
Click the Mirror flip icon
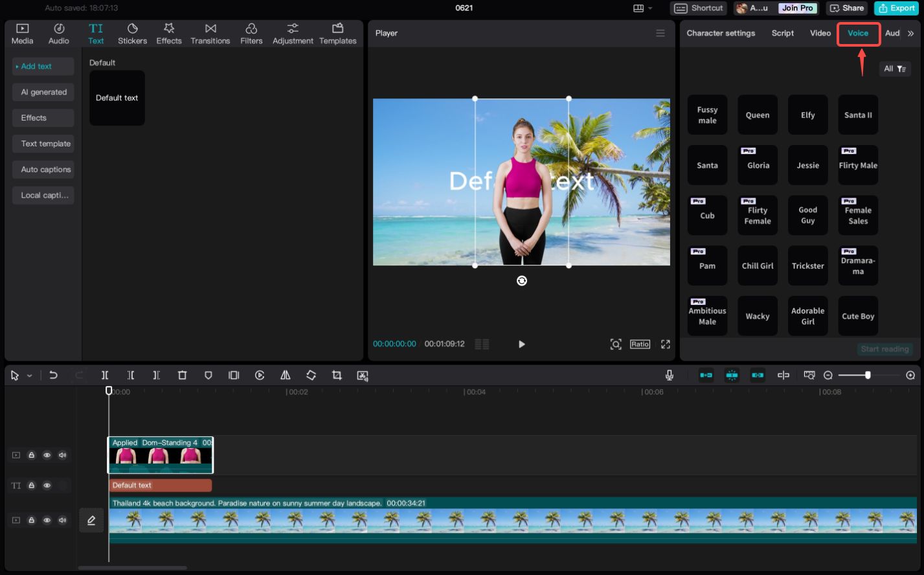tap(285, 376)
